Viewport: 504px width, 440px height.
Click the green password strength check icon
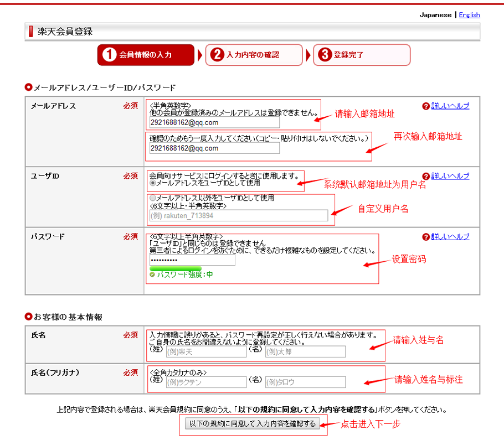[152, 275]
